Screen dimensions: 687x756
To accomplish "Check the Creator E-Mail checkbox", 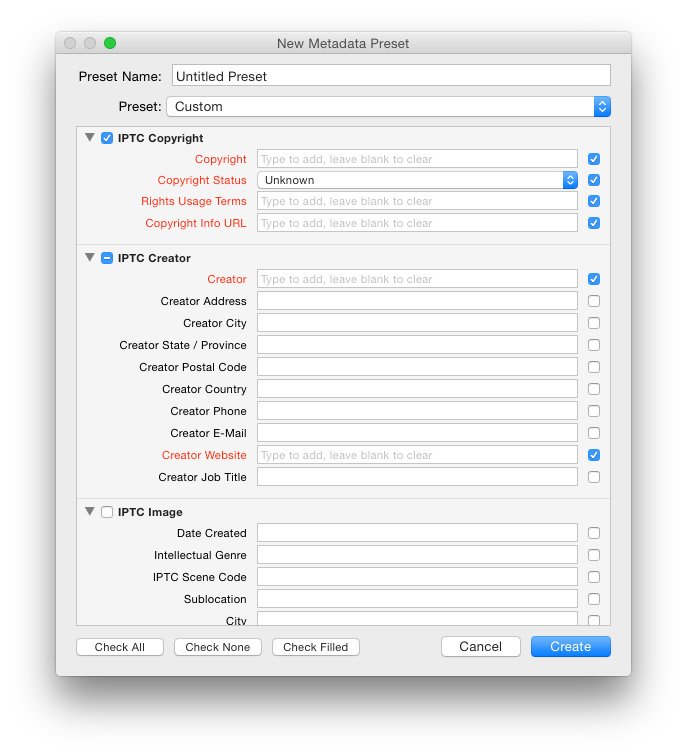I will coord(594,433).
